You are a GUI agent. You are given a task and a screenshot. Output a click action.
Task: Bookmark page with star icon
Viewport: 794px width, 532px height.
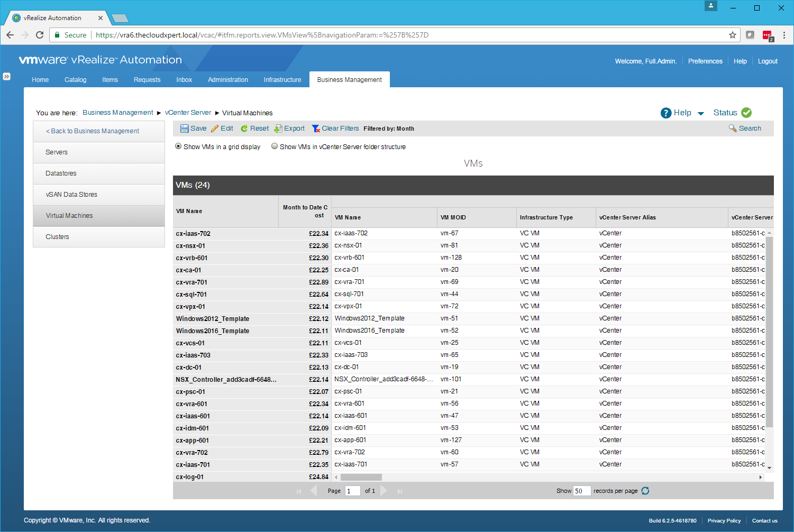pos(733,35)
